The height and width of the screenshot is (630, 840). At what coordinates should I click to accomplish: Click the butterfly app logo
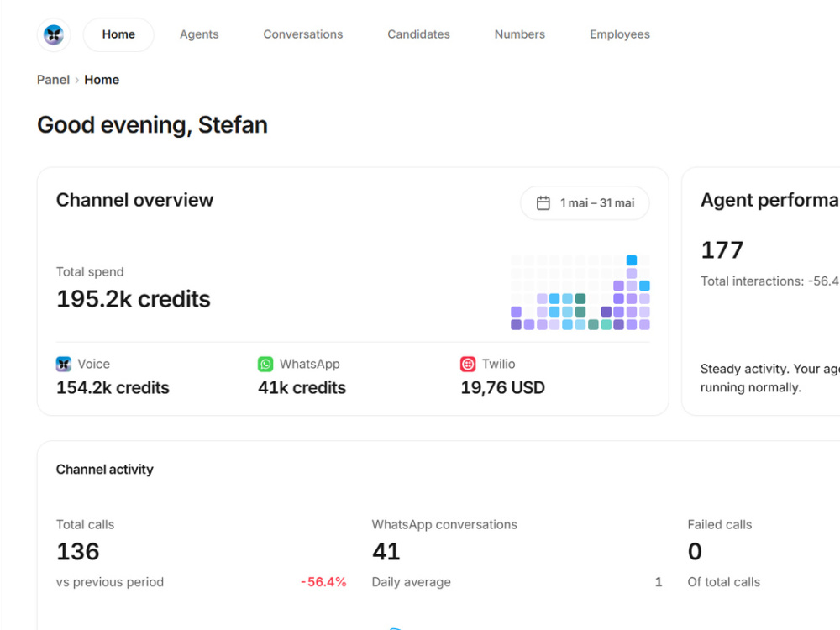coord(54,34)
